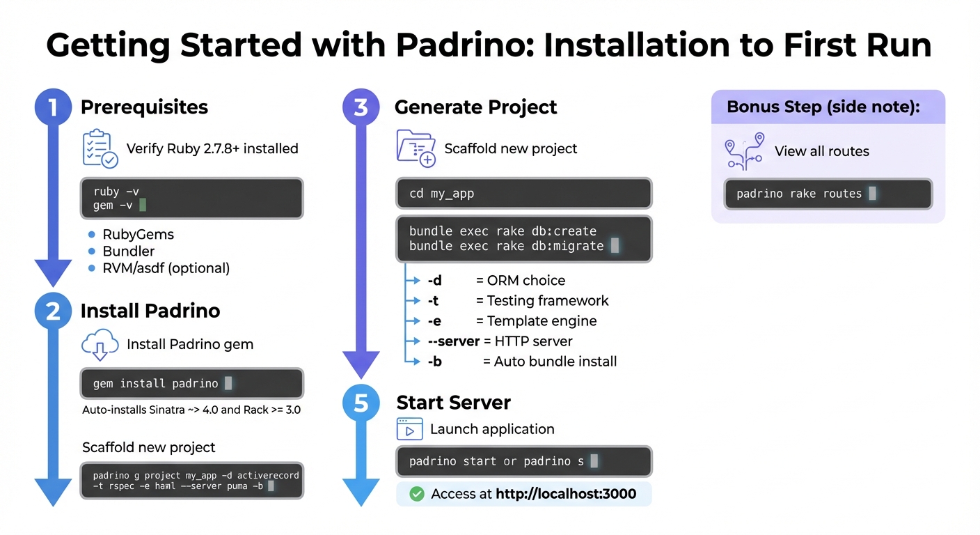Select the cloud download icon under Install Padrino
The image size is (980, 535).
point(101,345)
